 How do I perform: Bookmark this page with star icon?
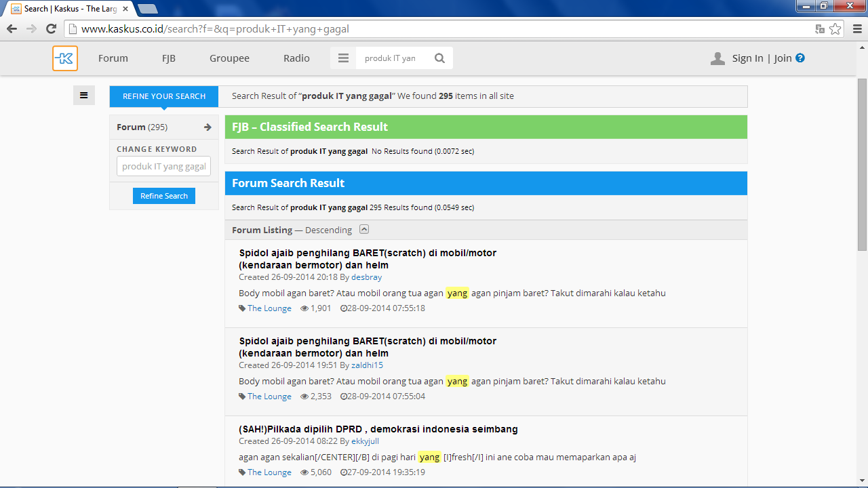pyautogui.click(x=835, y=29)
